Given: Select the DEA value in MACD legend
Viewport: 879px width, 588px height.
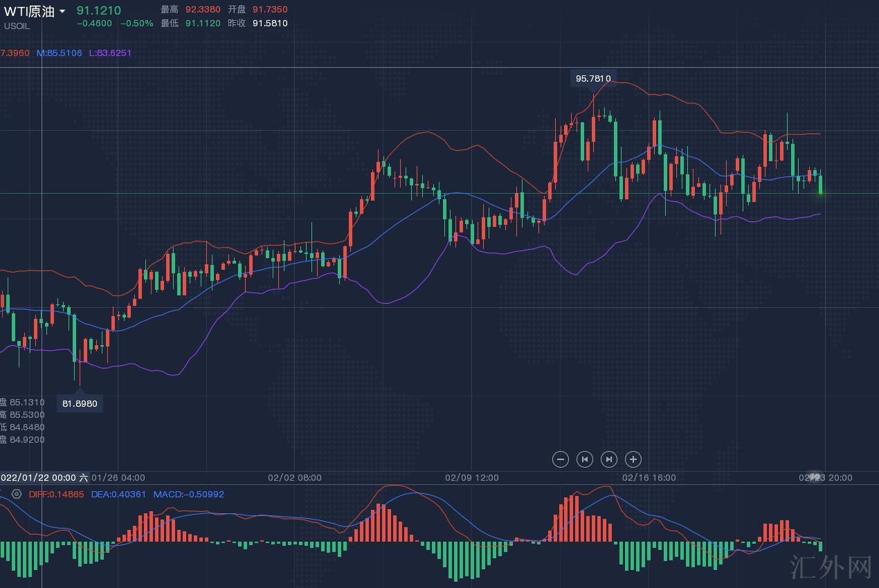Looking at the screenshot, I should coord(118,494).
